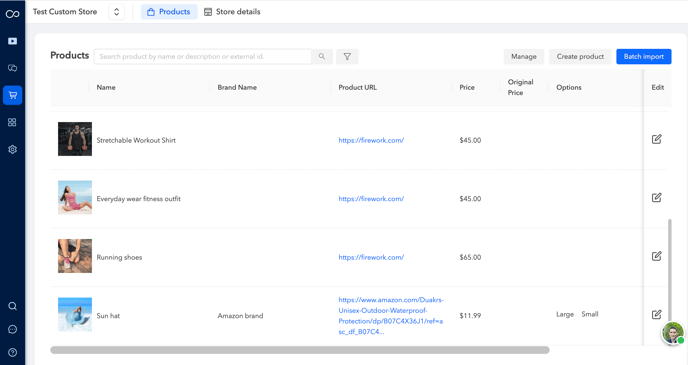Image resolution: width=688 pixels, height=365 pixels.
Task: Click the Batch import button
Action: [x=644, y=57]
